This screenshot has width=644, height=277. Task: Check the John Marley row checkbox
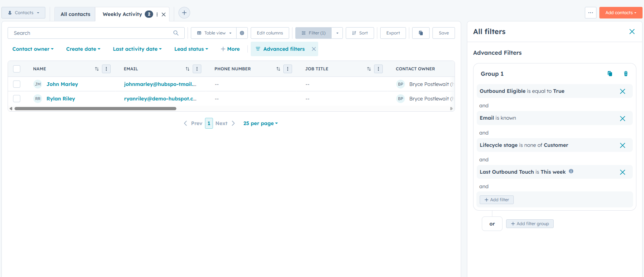pyautogui.click(x=17, y=84)
